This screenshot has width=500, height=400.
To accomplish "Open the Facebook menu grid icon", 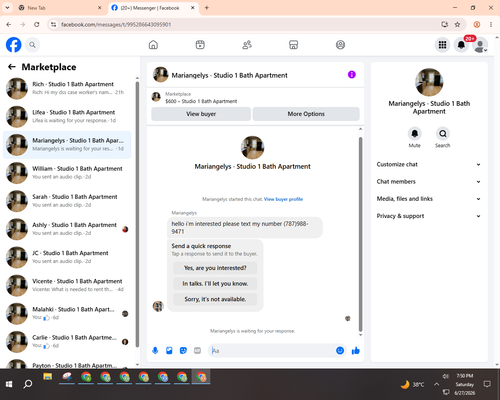I will point(442,45).
